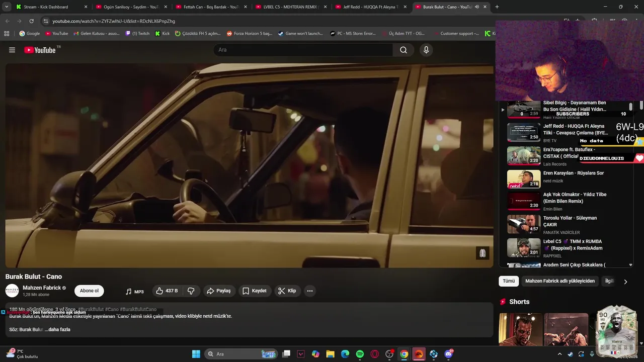
Task: Open Task View on taskbar
Action: click(x=286, y=354)
